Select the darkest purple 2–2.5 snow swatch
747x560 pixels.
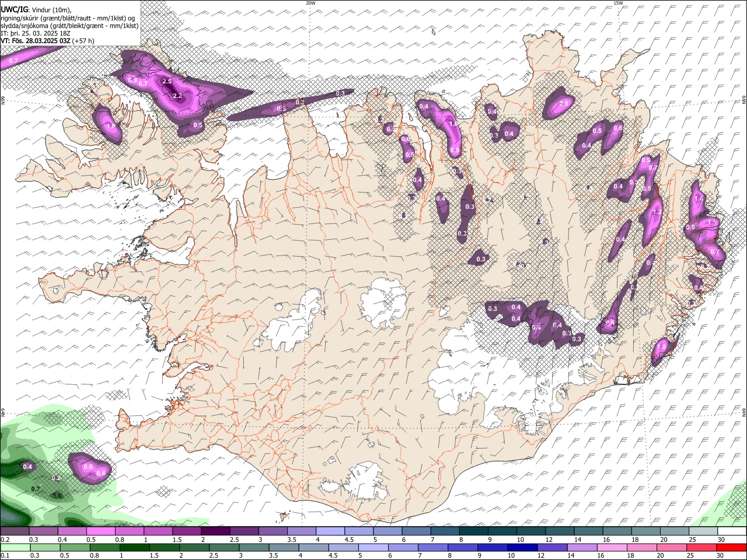[215, 531]
